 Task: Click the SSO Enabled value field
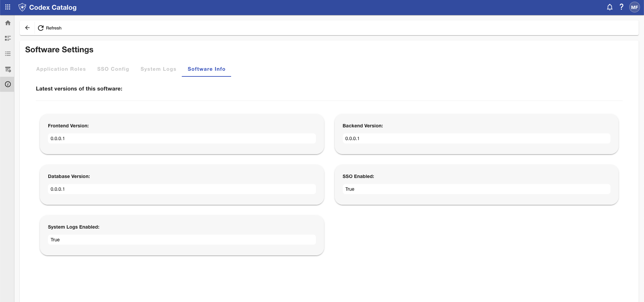tap(476, 189)
